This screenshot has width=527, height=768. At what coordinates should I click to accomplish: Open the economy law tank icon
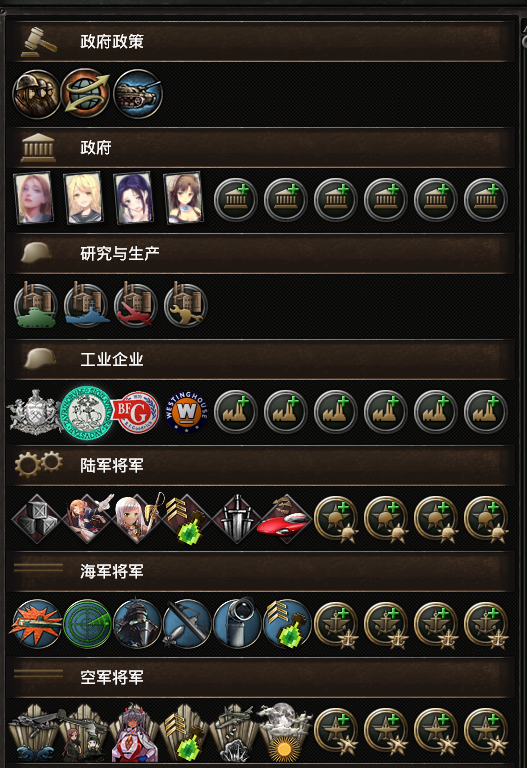[138, 94]
